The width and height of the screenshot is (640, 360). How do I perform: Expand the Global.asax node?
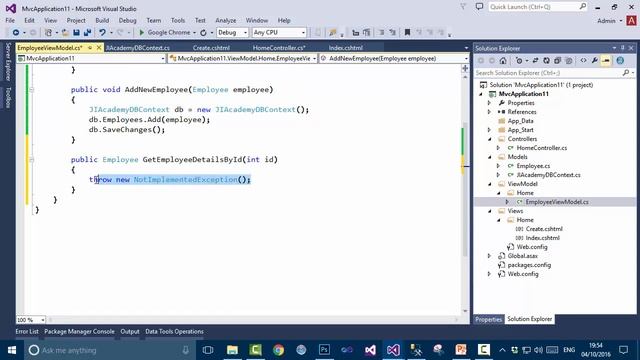(489, 256)
